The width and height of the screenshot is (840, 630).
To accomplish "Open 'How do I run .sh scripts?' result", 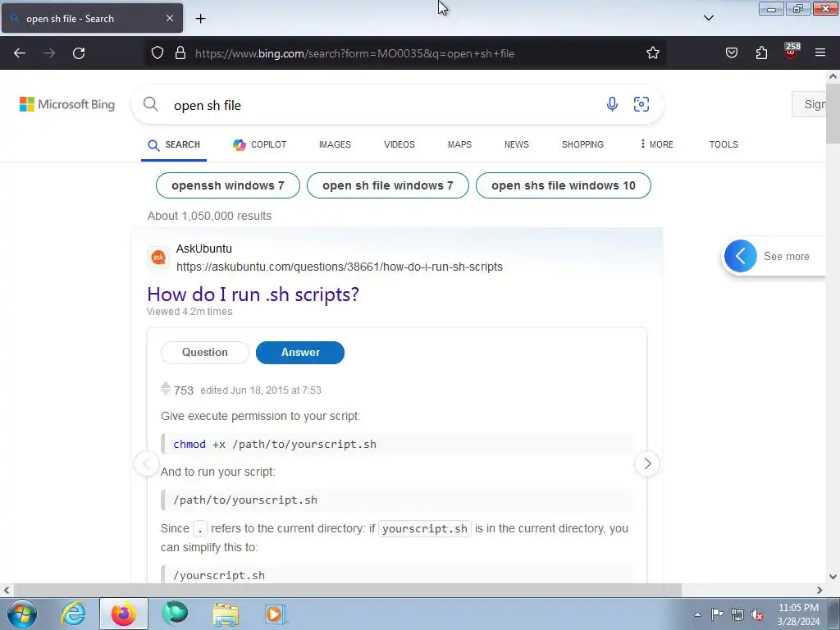I will pyautogui.click(x=253, y=294).
